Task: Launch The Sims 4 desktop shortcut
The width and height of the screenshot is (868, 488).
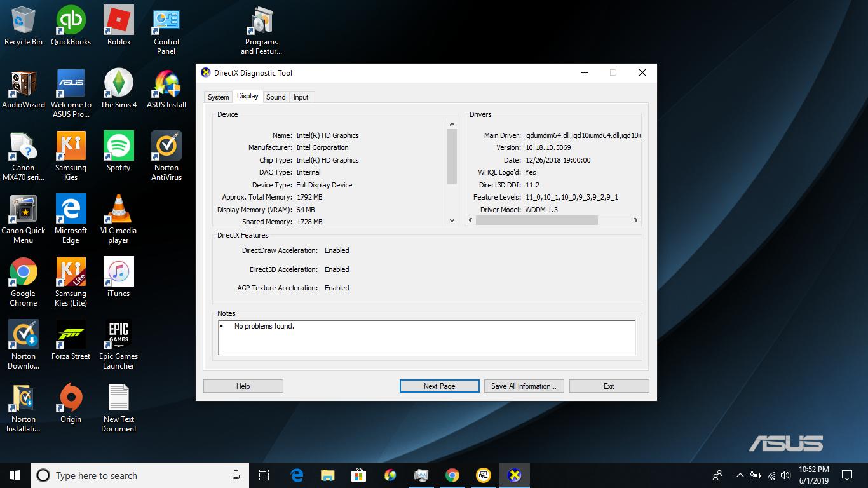Action: 119,89
